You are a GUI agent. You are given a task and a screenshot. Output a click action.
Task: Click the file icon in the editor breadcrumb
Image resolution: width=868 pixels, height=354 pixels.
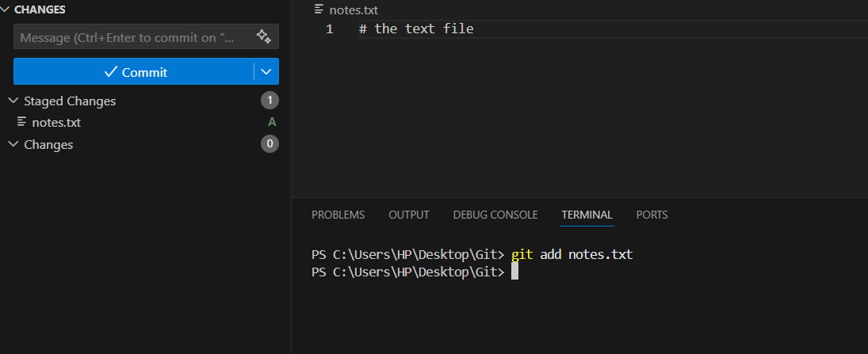319,10
